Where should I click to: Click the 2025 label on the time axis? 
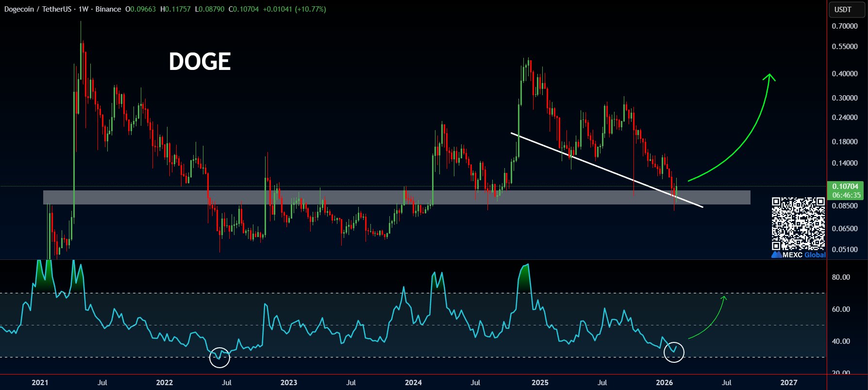[540, 383]
